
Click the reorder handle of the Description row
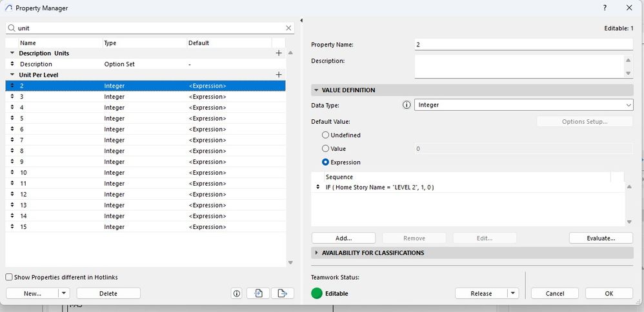[x=12, y=64]
